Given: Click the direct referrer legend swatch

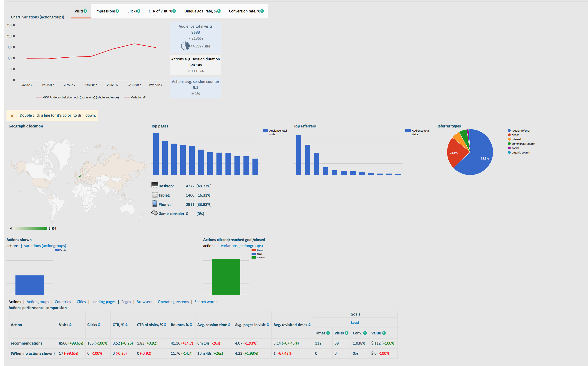Looking at the screenshot, I should point(509,135).
